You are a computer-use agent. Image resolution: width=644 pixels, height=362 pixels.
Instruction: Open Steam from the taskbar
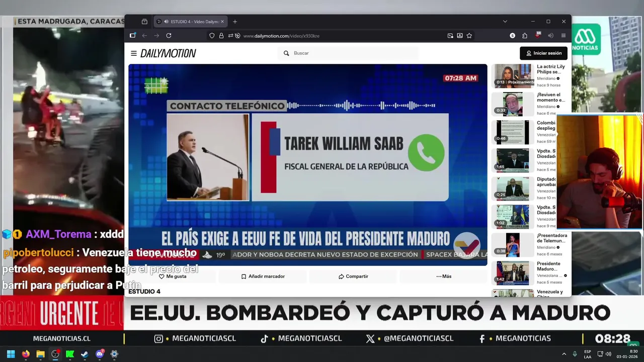pos(85,354)
